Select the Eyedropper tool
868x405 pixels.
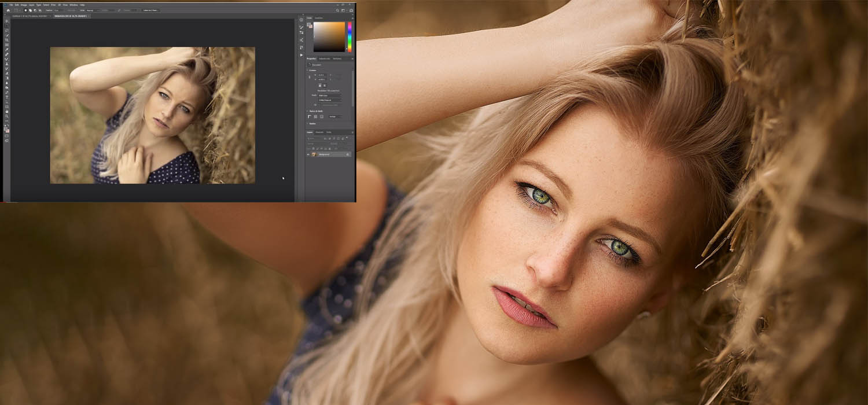[7, 49]
